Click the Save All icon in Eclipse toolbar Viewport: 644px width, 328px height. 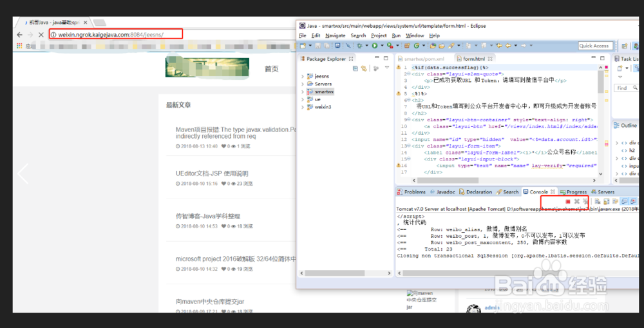pos(327,46)
